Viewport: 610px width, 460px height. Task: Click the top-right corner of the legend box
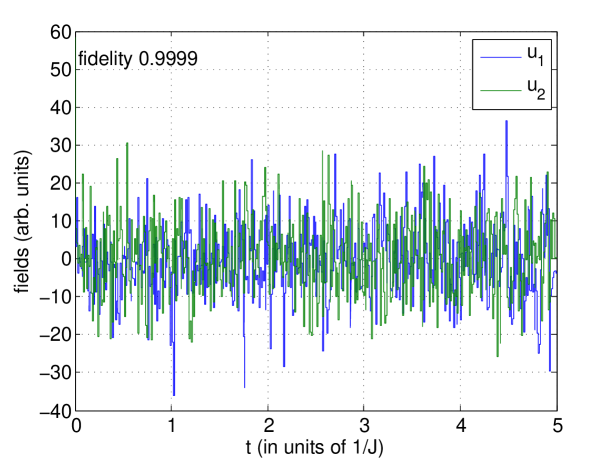(551, 40)
